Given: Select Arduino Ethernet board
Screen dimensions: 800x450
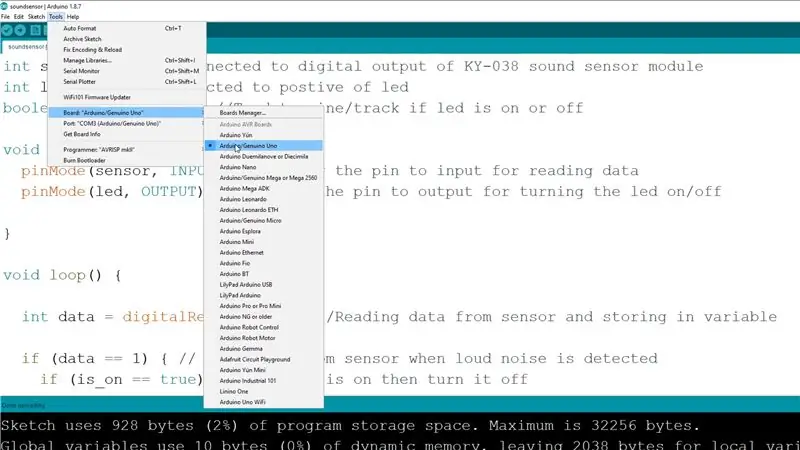Looking at the screenshot, I should [263, 253].
